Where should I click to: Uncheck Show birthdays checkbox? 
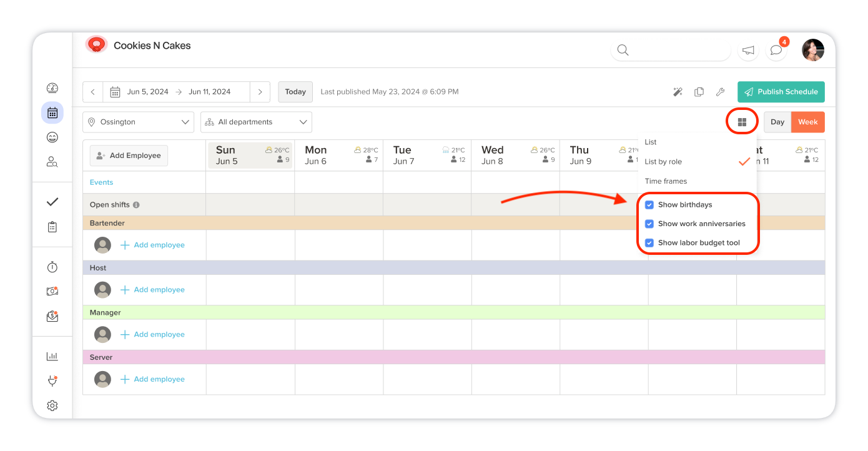[649, 205]
